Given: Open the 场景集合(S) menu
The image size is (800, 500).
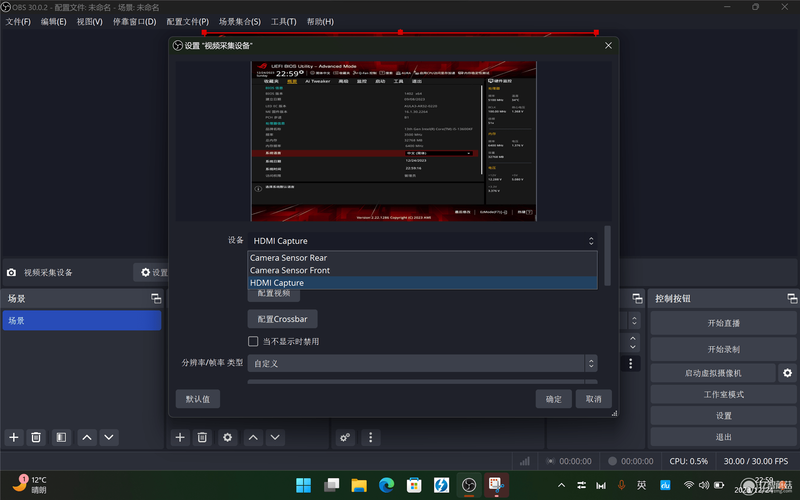Looking at the screenshot, I should (x=240, y=21).
